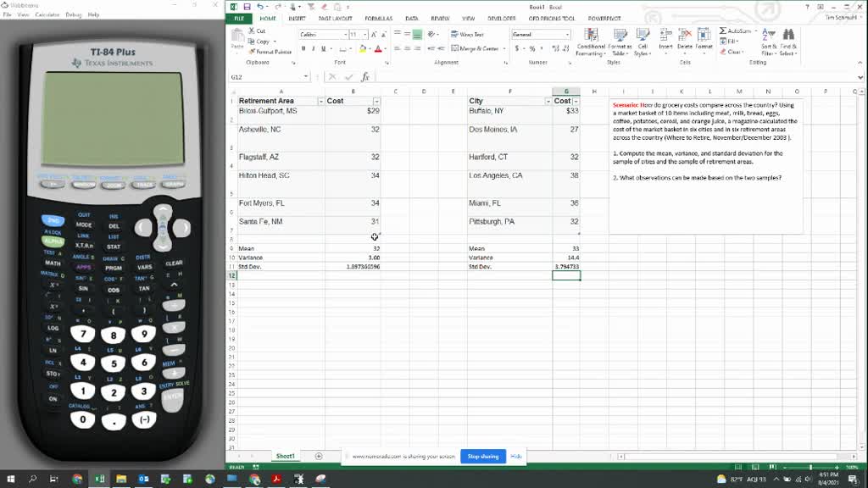This screenshot has width=868, height=488.
Task: Toggle the highlighted bottom align button
Action: (x=417, y=34)
